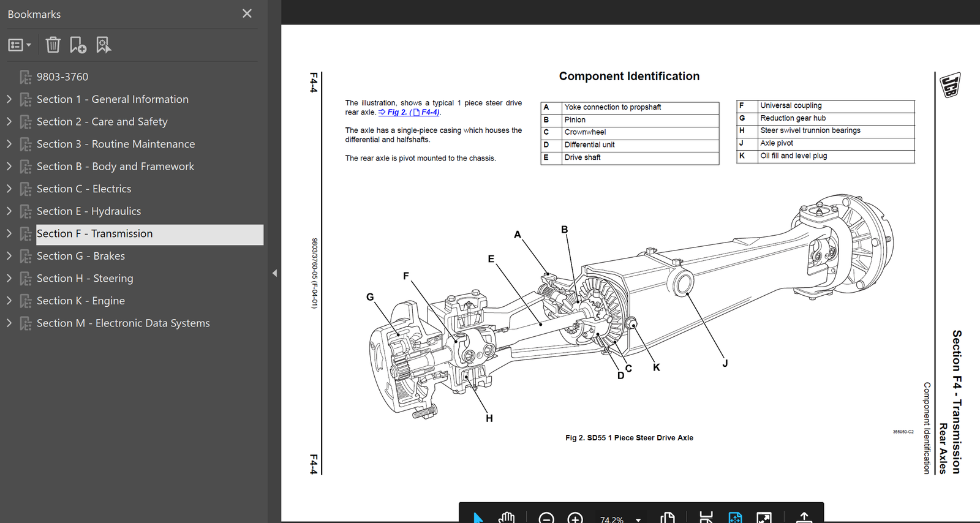The width and height of the screenshot is (980, 523).
Task: Open Section M - Electronic Data Systems bookmark
Action: point(123,323)
